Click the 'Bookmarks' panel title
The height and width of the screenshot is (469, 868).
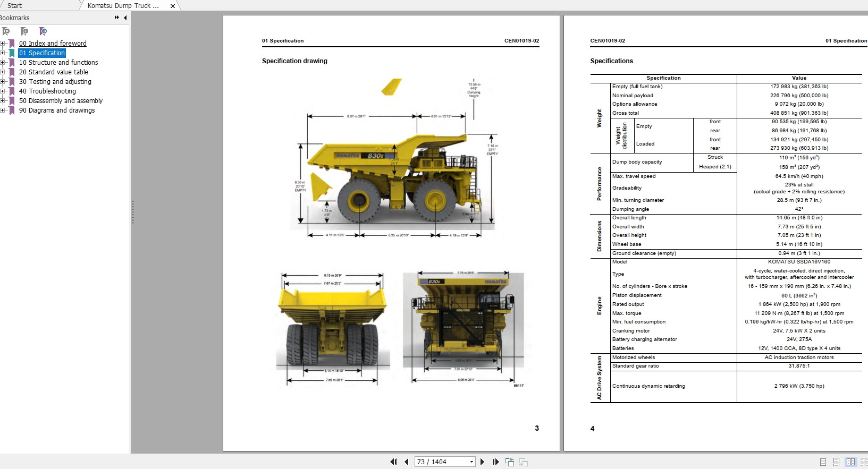15,18
